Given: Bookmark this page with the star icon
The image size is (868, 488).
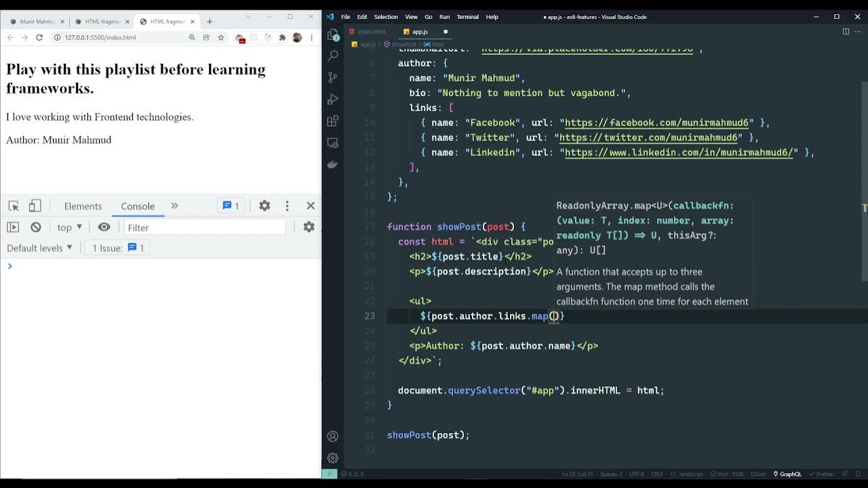Looking at the screenshot, I should pyautogui.click(x=221, y=37).
